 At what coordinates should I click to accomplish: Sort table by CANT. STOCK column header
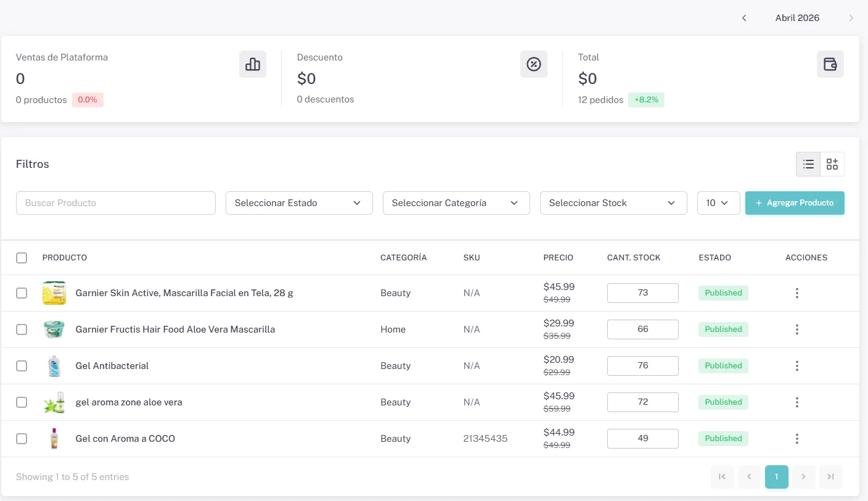pos(634,258)
